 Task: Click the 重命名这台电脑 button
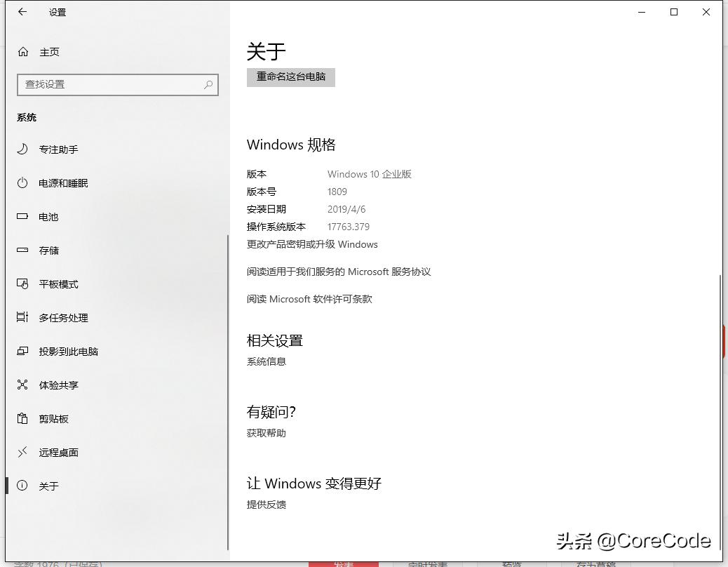point(290,77)
